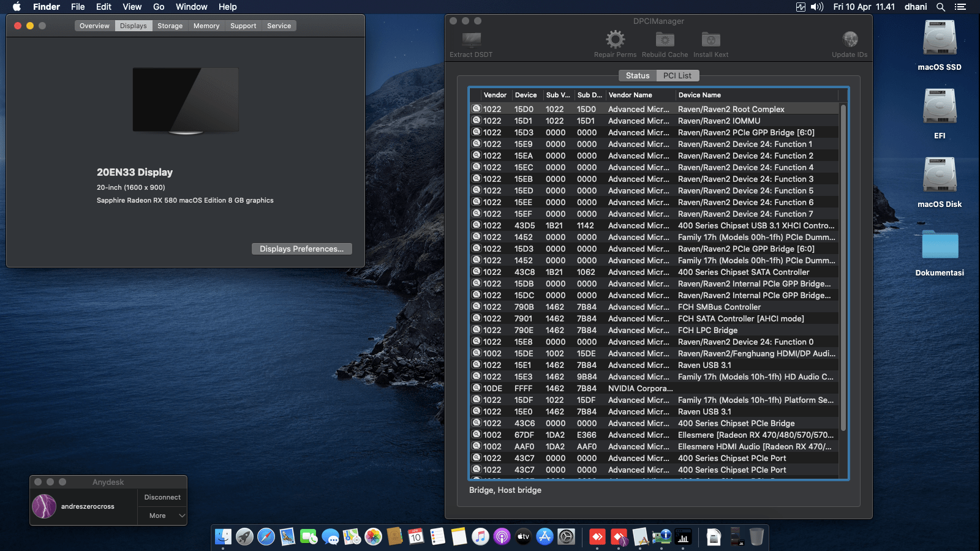Click the DPCIManager icon in the dock

[x=661, y=537]
